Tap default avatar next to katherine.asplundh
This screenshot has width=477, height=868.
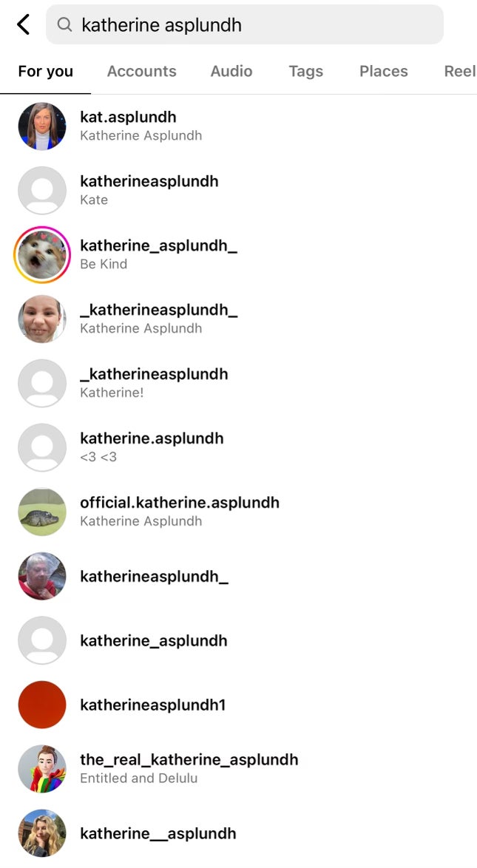[42, 447]
